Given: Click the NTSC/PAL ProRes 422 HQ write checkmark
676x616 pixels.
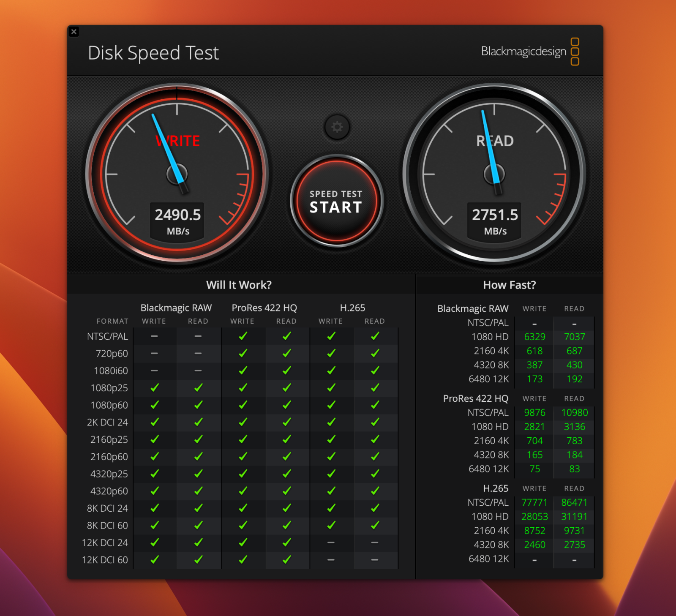Looking at the screenshot, I should [243, 336].
